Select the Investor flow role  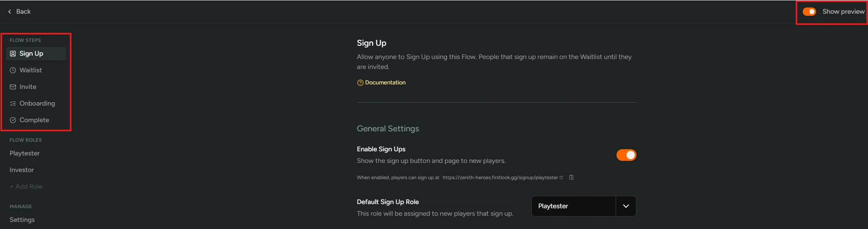pyautogui.click(x=22, y=170)
